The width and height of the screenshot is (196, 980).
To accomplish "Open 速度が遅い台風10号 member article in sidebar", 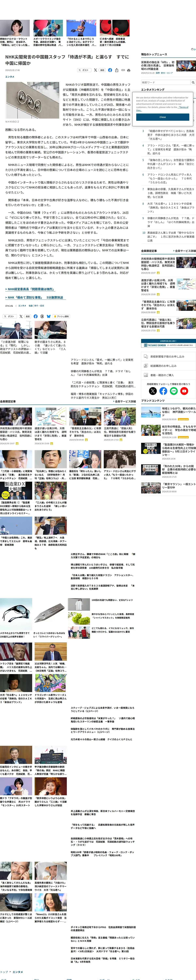I will point(158,285).
